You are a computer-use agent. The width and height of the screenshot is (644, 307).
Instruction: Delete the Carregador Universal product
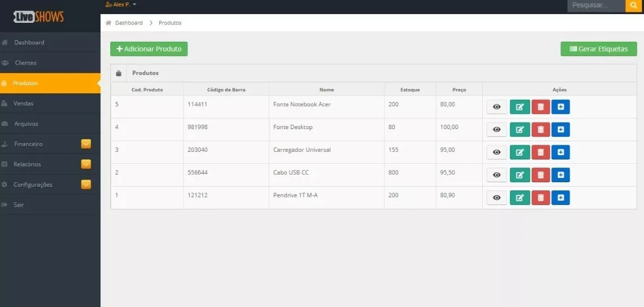[540, 152]
